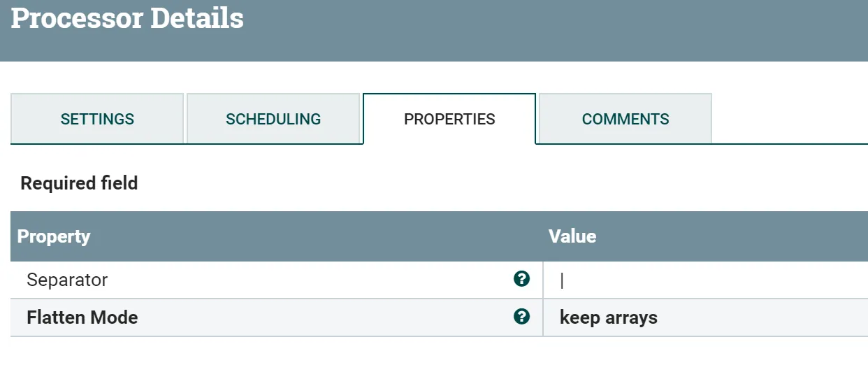The image size is (868, 379).
Task: Click empty tab strip right of COMMENTS
Action: point(790,119)
